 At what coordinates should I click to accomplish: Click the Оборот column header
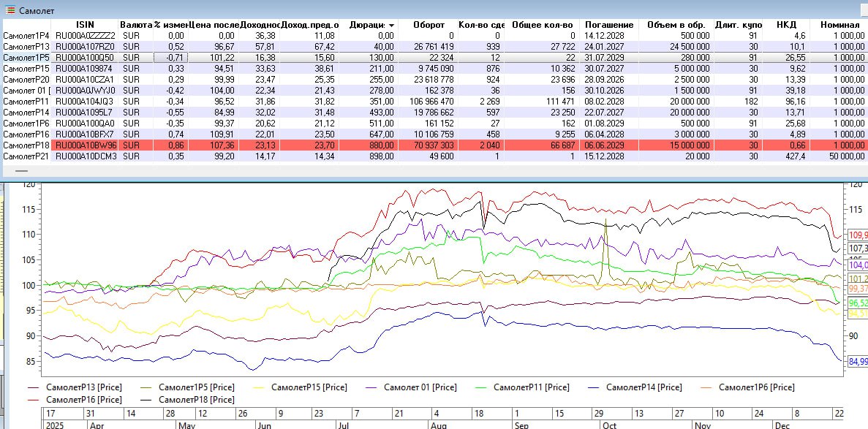429,25
